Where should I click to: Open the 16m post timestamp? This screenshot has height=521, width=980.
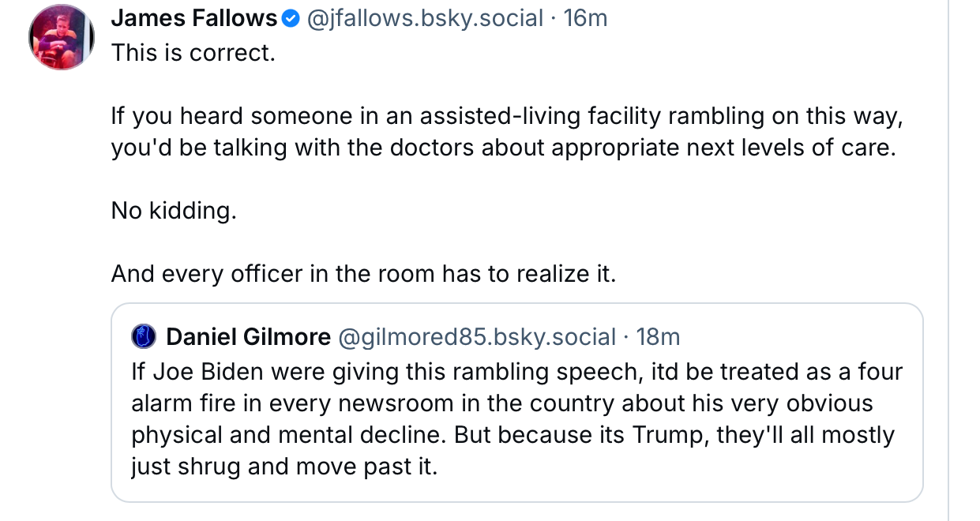[586, 18]
